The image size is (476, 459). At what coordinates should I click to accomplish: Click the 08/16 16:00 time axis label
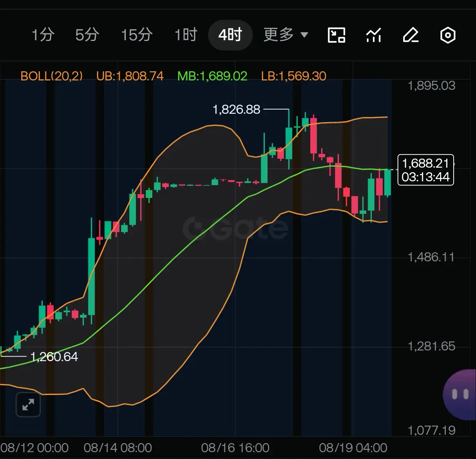[x=235, y=448]
